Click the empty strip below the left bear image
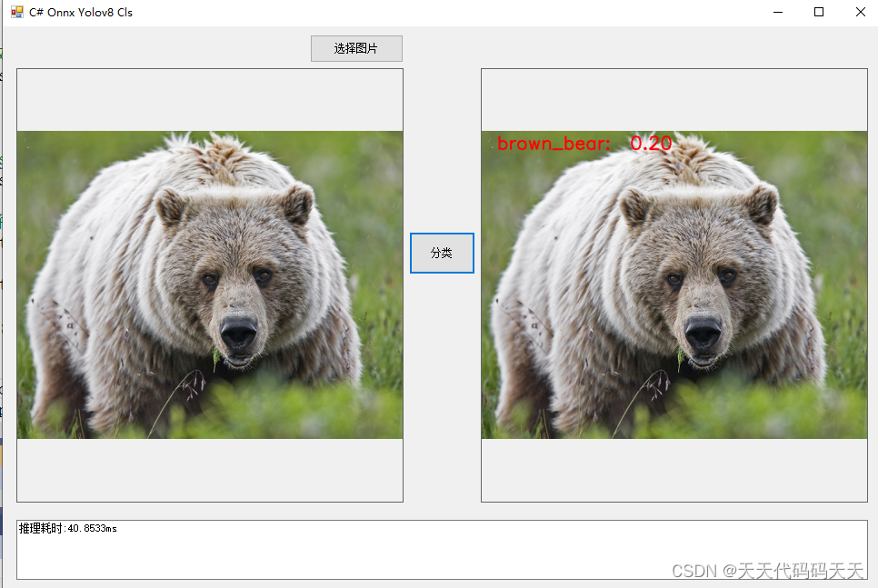 tap(209, 471)
